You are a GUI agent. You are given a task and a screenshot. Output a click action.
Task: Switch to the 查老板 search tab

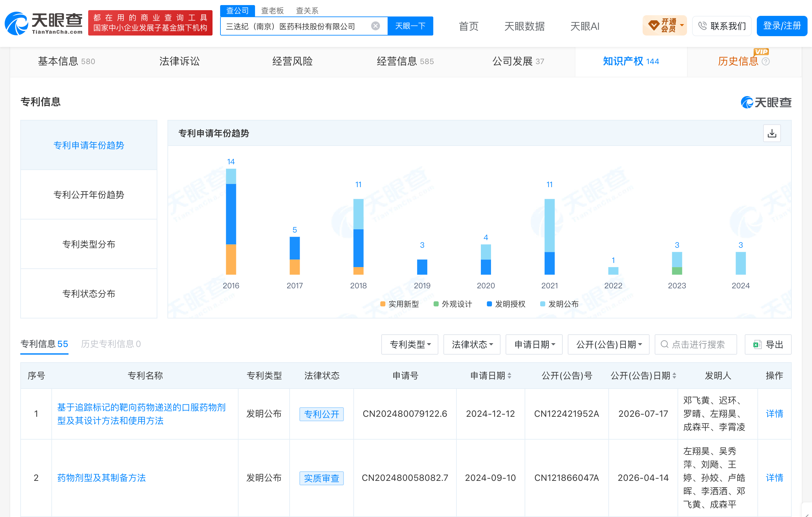(272, 10)
